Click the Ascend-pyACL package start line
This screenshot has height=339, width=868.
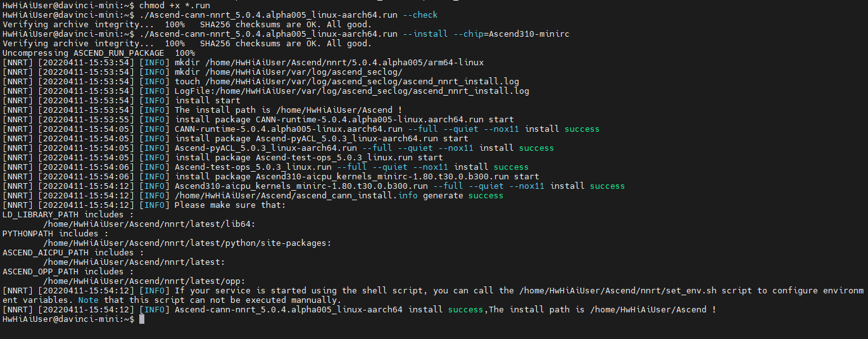click(322, 138)
